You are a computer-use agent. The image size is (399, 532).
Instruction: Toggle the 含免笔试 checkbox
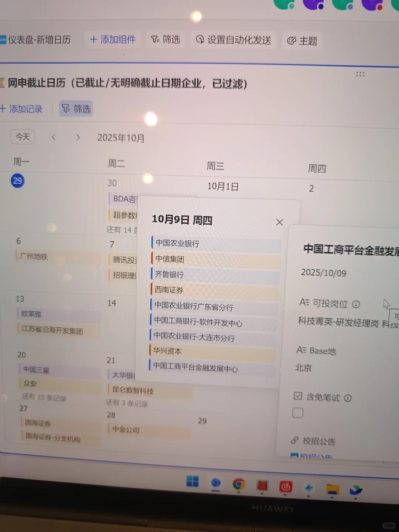[x=297, y=413]
